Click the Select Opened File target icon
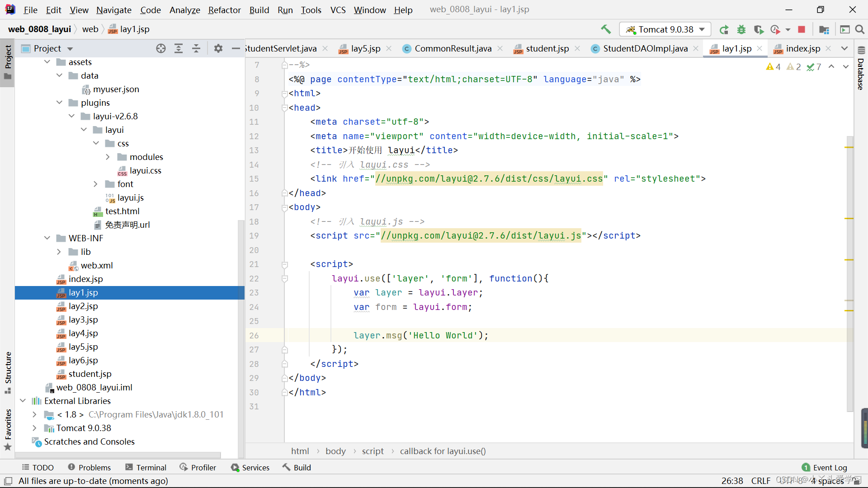The image size is (868, 488). (x=161, y=48)
